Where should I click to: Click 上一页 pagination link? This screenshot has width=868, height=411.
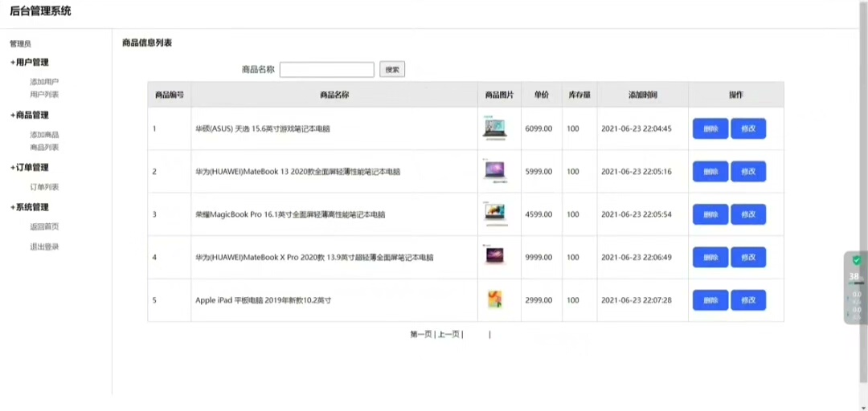coord(448,335)
